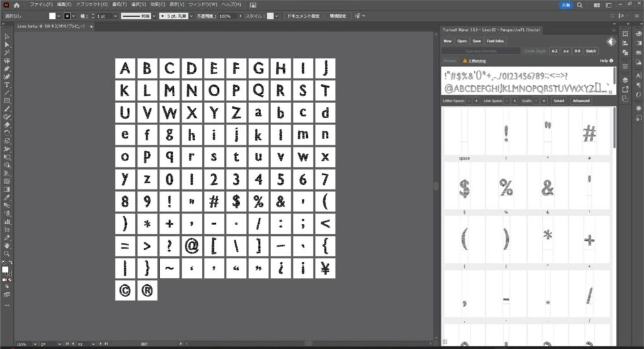Select the Line Segment tool

[7, 93]
